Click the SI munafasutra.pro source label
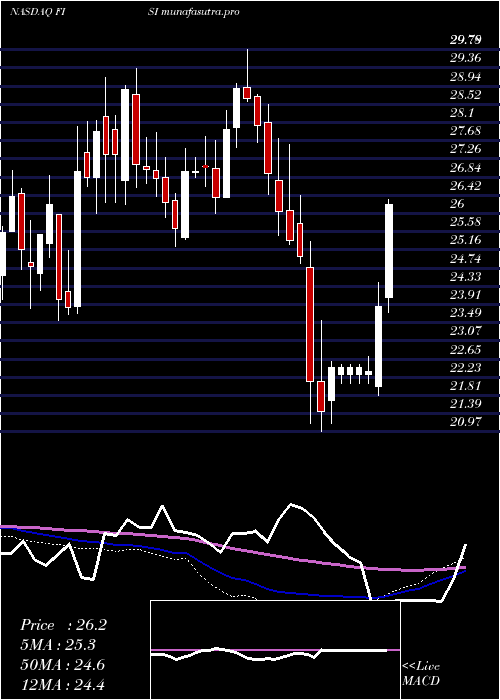The width and height of the screenshot is (500, 700). coord(193,12)
